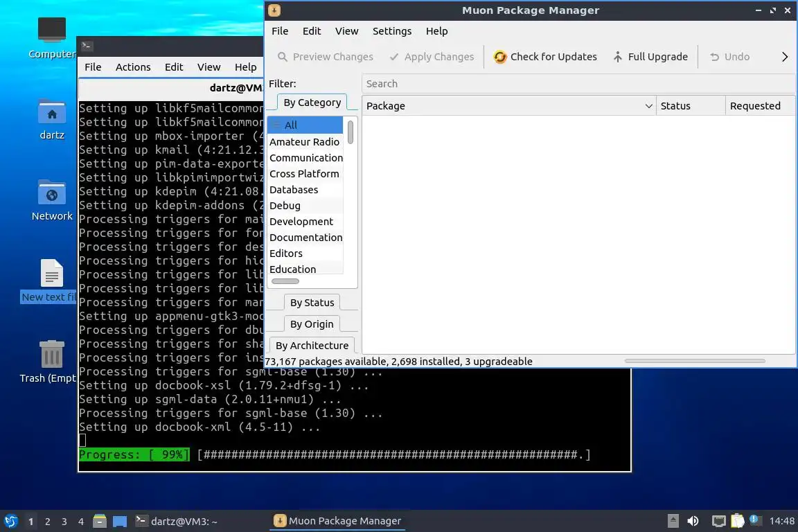Switch to workspace 3
This screenshot has width=798, height=532.
64,522
